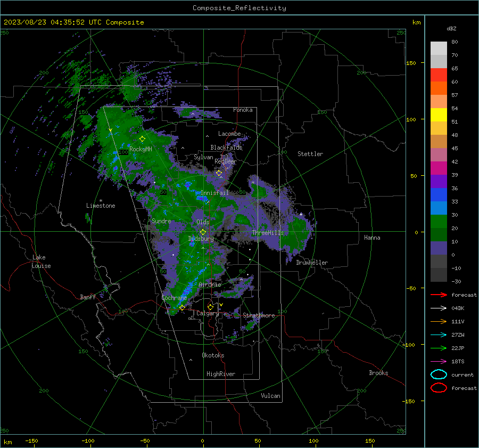The height and width of the screenshot is (448, 479).
Task: Click the cyan 27ZW arrow symbol
Action: pyautogui.click(x=439, y=335)
